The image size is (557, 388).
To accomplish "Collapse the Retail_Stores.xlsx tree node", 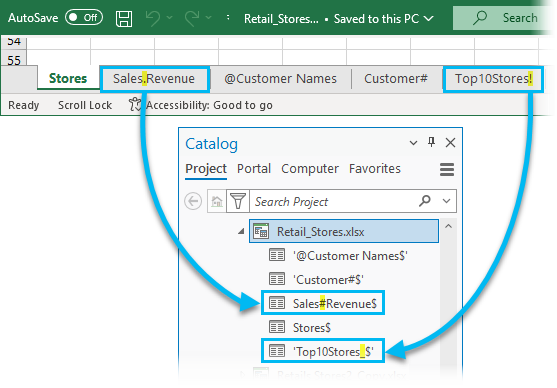I will (241, 231).
